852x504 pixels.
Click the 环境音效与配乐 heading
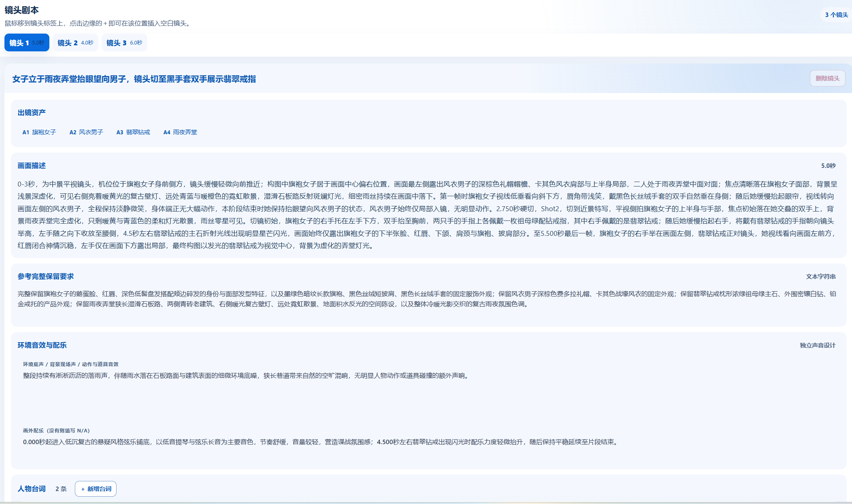click(42, 345)
